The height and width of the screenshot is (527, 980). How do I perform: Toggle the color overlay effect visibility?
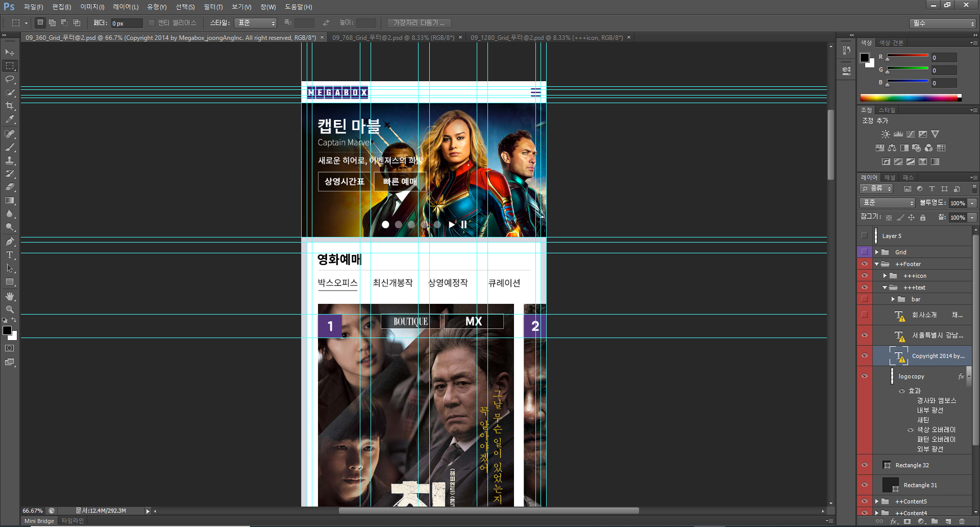911,430
